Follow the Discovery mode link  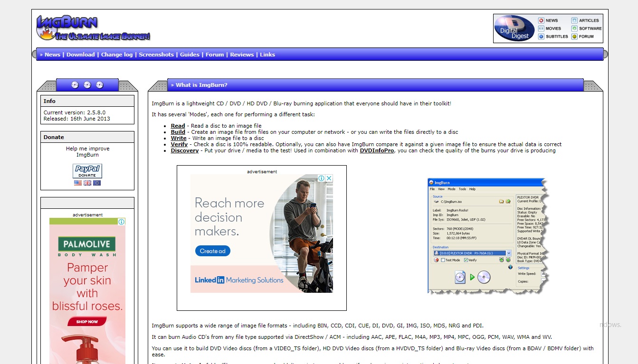(x=185, y=150)
